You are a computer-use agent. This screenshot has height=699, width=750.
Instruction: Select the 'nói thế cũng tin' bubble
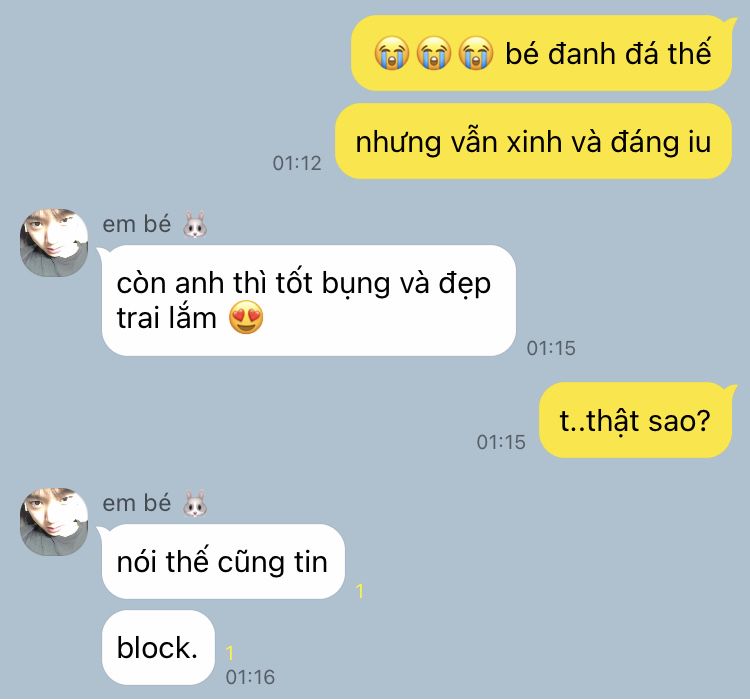coord(221,561)
